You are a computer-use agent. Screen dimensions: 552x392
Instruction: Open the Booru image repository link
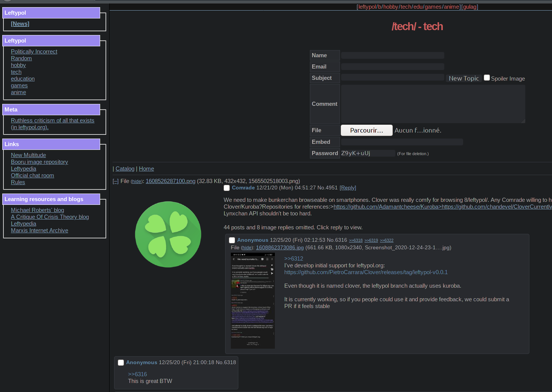coord(40,162)
